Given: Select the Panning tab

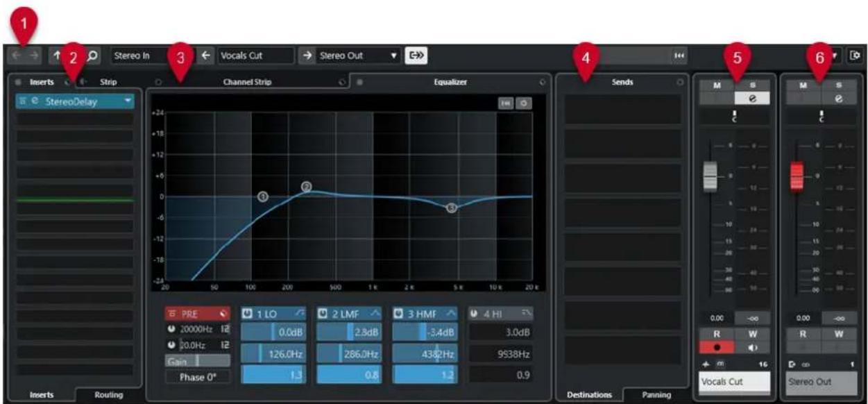Looking at the screenshot, I should pos(656,394).
